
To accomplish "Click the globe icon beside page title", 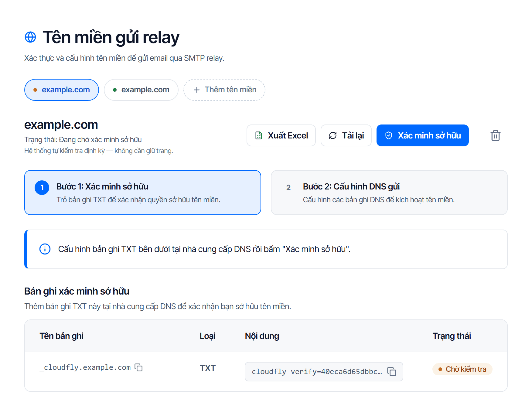I will point(30,37).
